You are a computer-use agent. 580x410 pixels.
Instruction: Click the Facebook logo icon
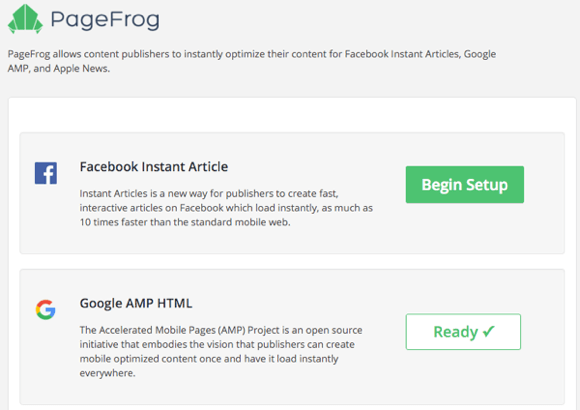point(46,173)
